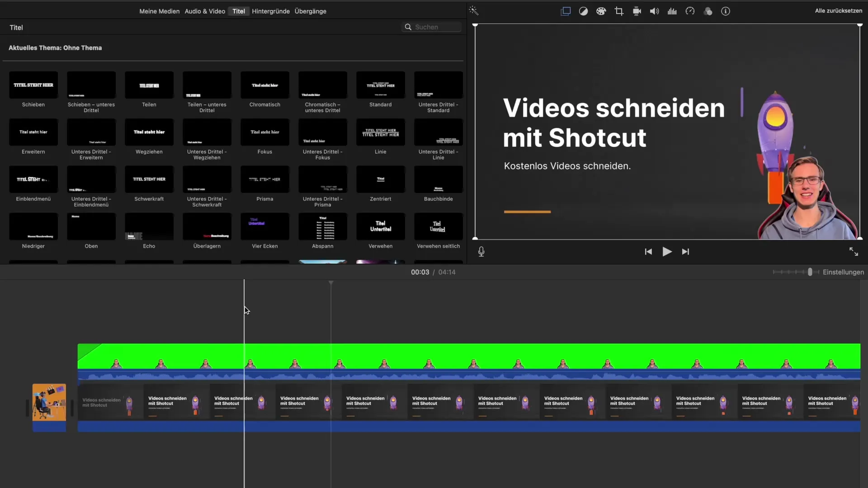Select the Bauchbinde title thumbnail

[439, 179]
